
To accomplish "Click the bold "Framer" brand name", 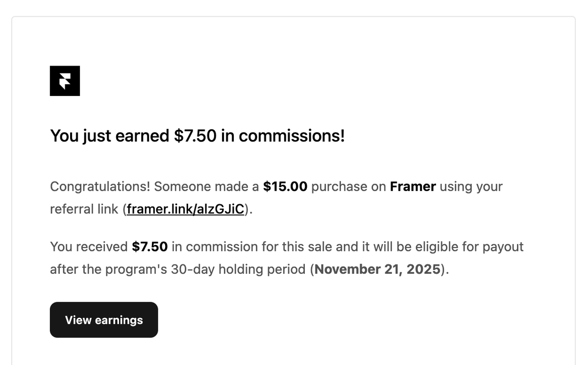I will coord(413,187).
